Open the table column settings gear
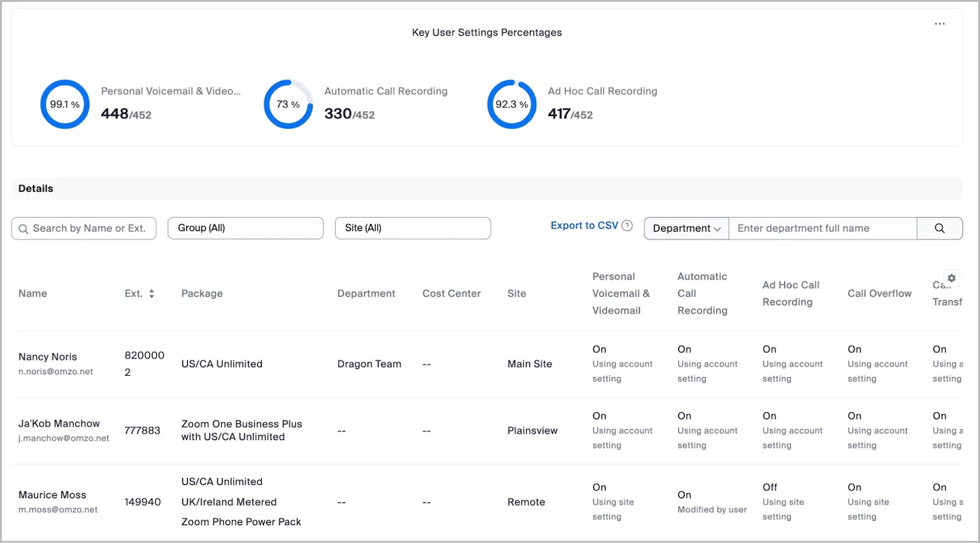The height and width of the screenshot is (543, 980). (x=951, y=278)
